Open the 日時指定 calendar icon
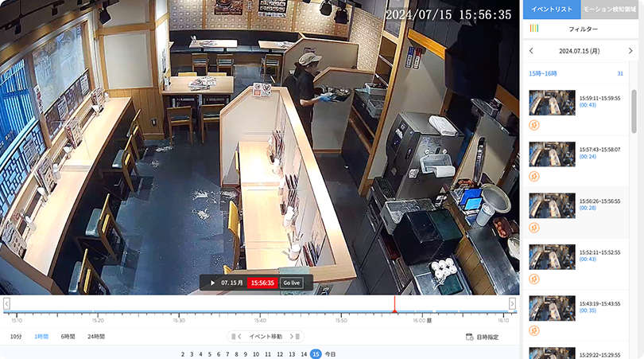The height and width of the screenshot is (359, 644). [x=470, y=337]
